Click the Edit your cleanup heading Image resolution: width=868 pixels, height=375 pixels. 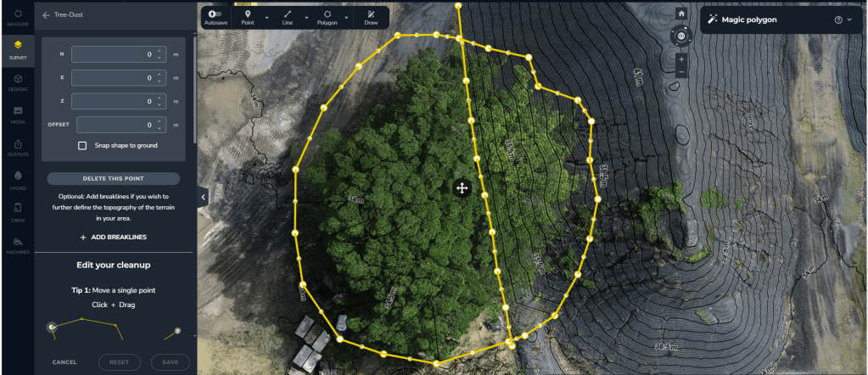click(x=114, y=265)
